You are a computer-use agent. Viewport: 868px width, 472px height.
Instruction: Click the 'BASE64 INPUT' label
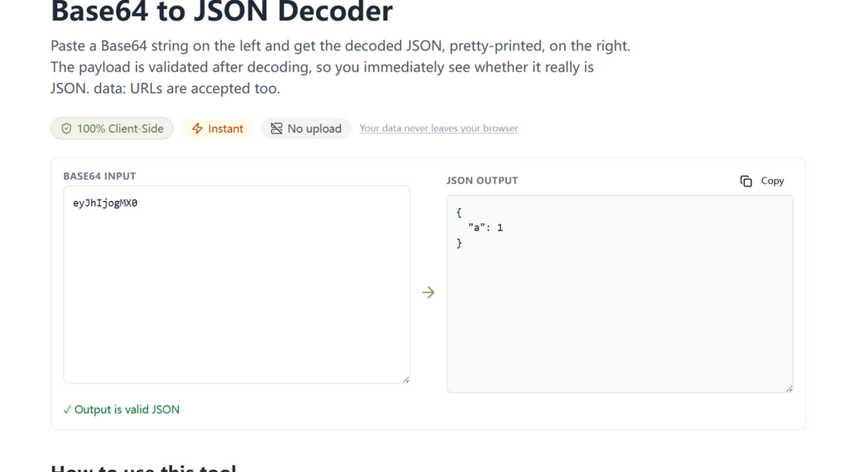pos(100,176)
